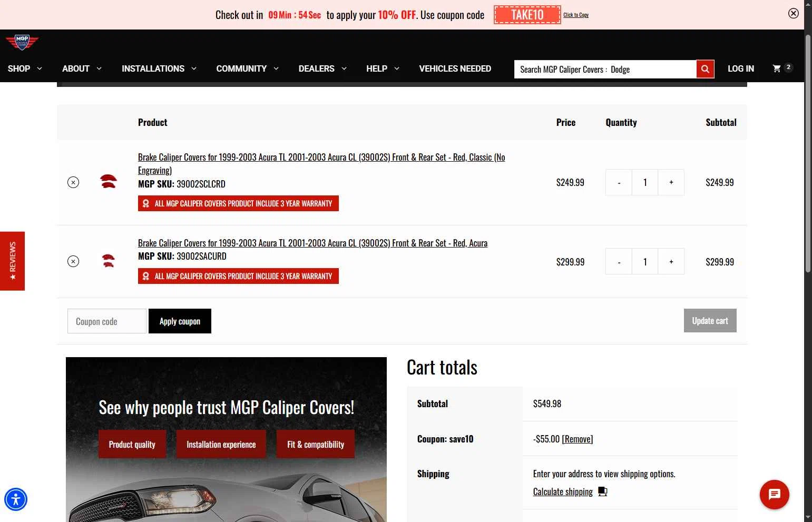812x522 pixels.
Task: Remove the save10 coupon
Action: 578,439
